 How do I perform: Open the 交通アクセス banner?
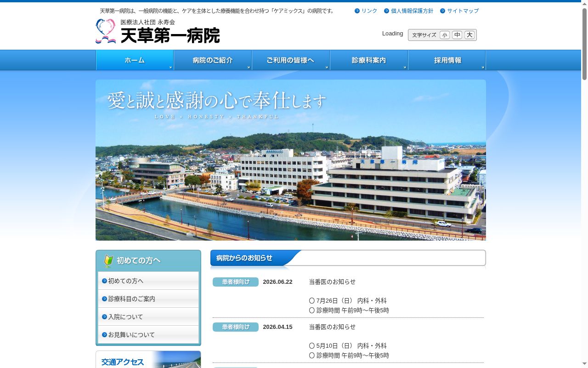(x=148, y=360)
